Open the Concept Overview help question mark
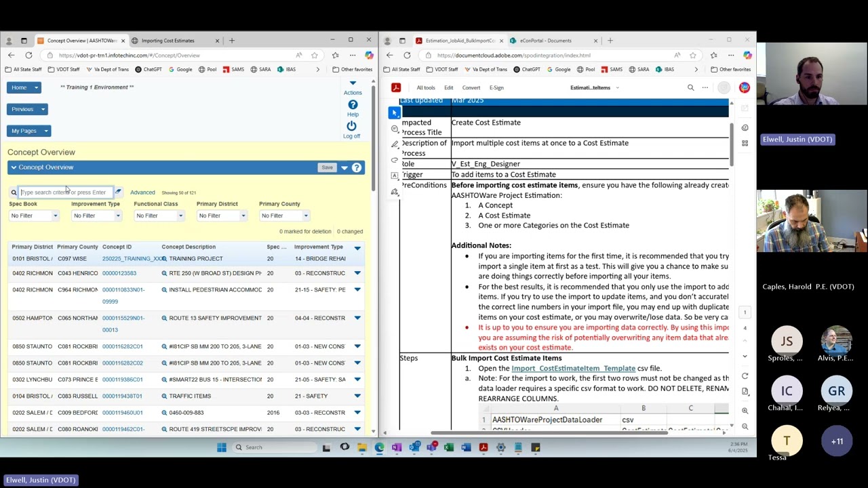The width and height of the screenshot is (868, 488). pyautogui.click(x=357, y=167)
